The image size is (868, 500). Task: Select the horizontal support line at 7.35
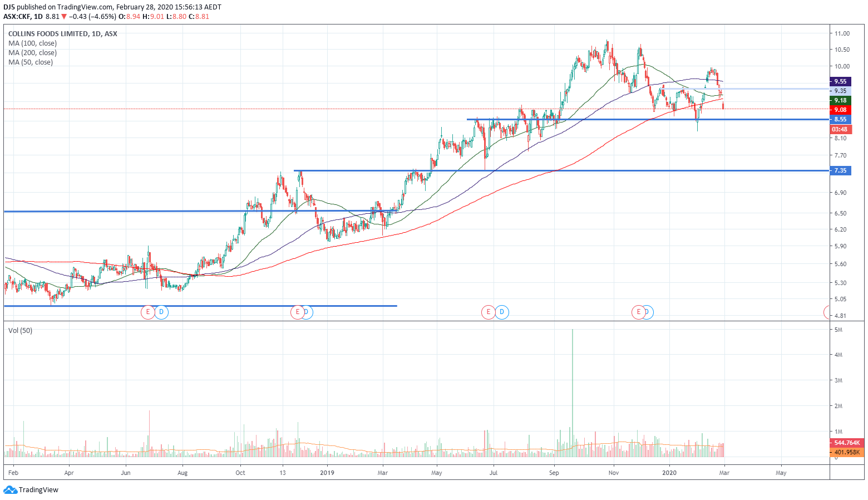(x=562, y=170)
